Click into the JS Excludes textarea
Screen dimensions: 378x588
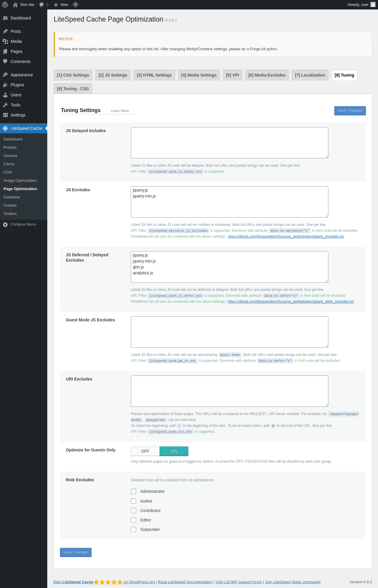tap(229, 202)
